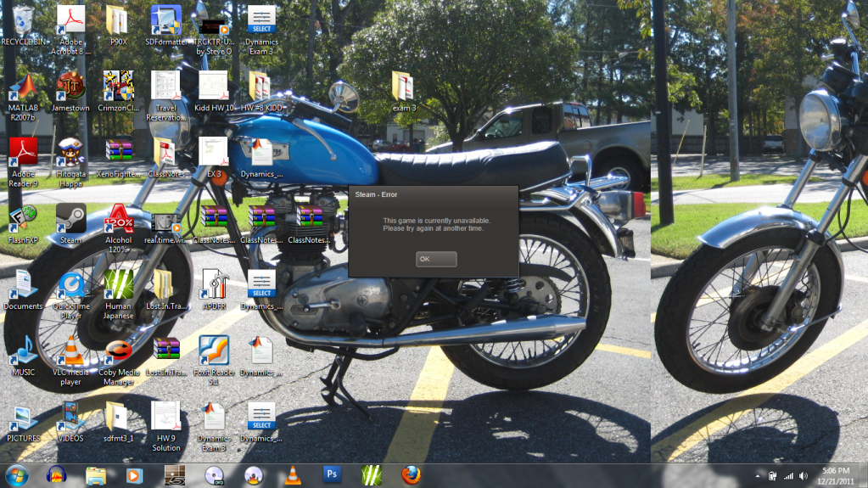Open the wireless network signal icon
Screen dimensions: 868x488
point(788,476)
